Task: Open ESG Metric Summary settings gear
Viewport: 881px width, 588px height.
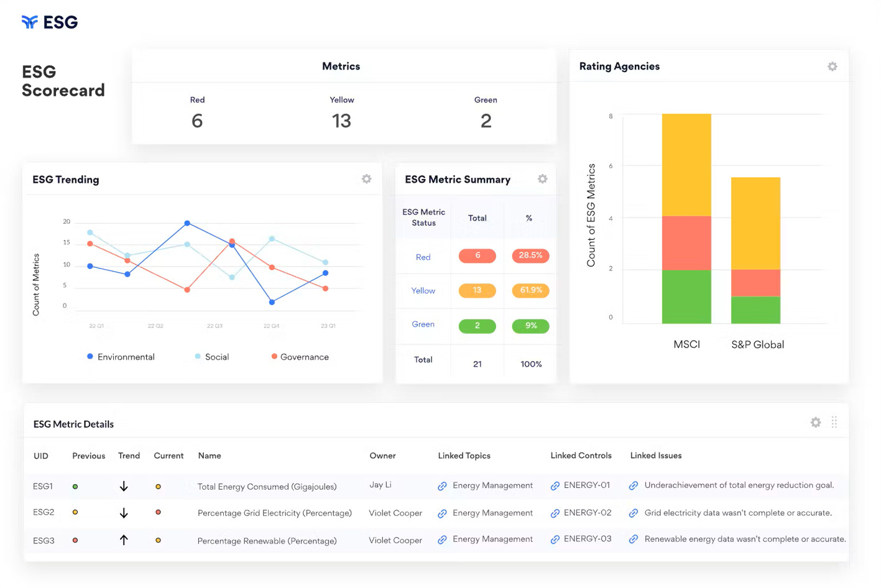Action: point(542,179)
